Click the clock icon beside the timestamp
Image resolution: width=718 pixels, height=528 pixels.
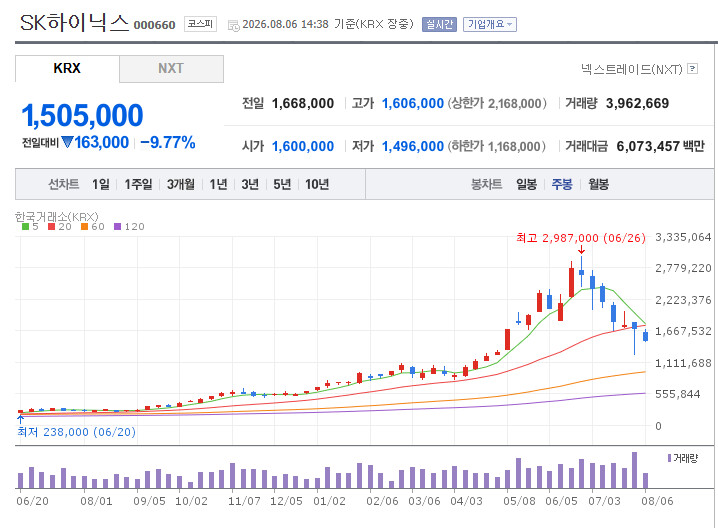click(234, 25)
